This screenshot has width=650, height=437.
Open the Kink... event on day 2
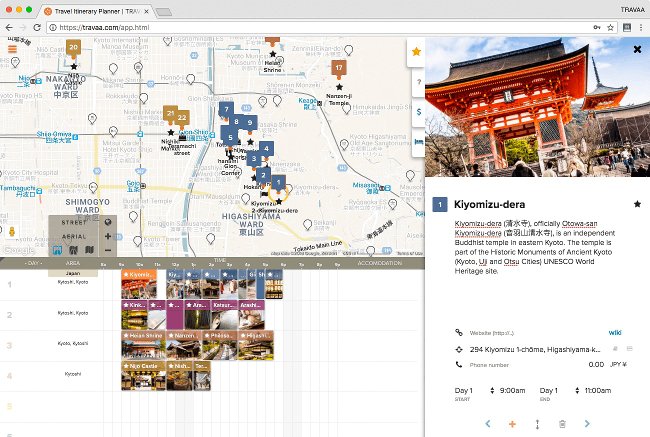point(134,315)
